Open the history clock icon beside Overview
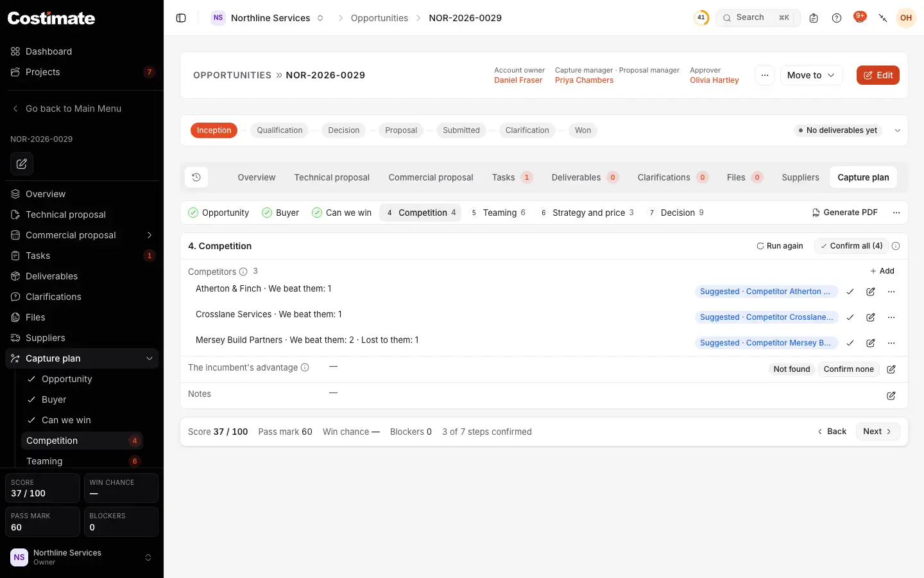924x578 pixels. coord(196,177)
